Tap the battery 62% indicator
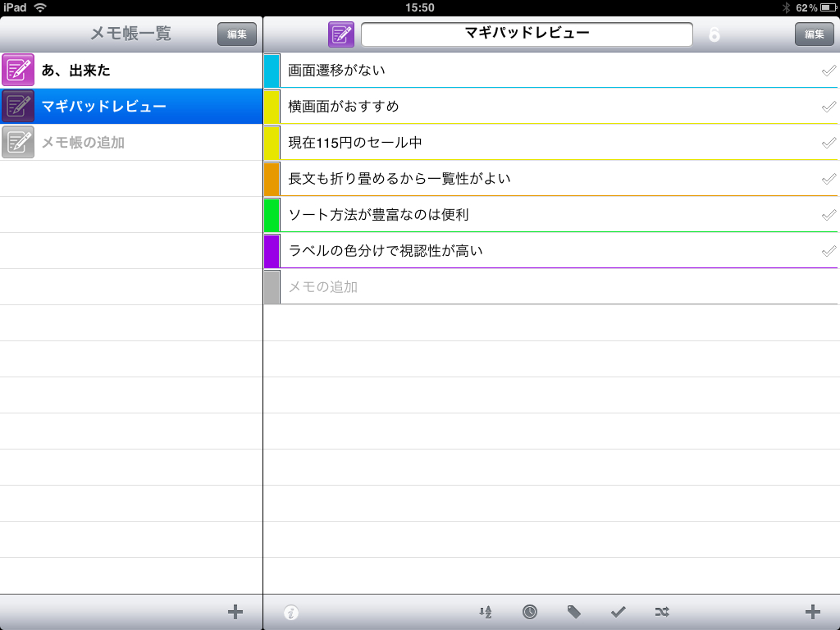Image resolution: width=840 pixels, height=630 pixels. pos(816,7)
